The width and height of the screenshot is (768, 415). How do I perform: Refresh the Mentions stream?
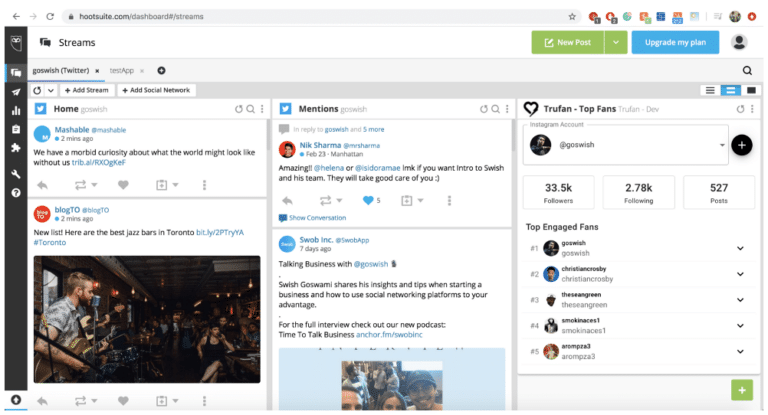point(483,109)
